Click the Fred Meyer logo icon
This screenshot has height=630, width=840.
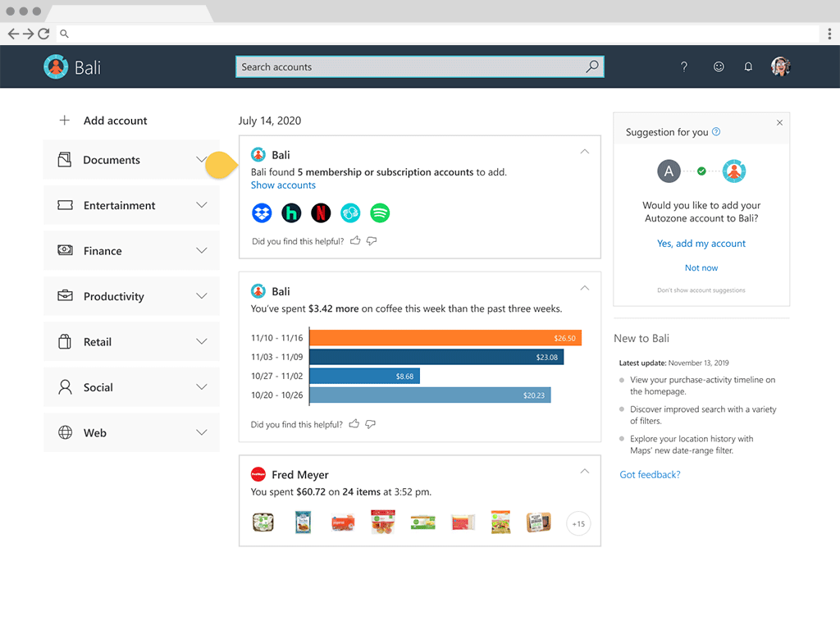[x=258, y=475]
